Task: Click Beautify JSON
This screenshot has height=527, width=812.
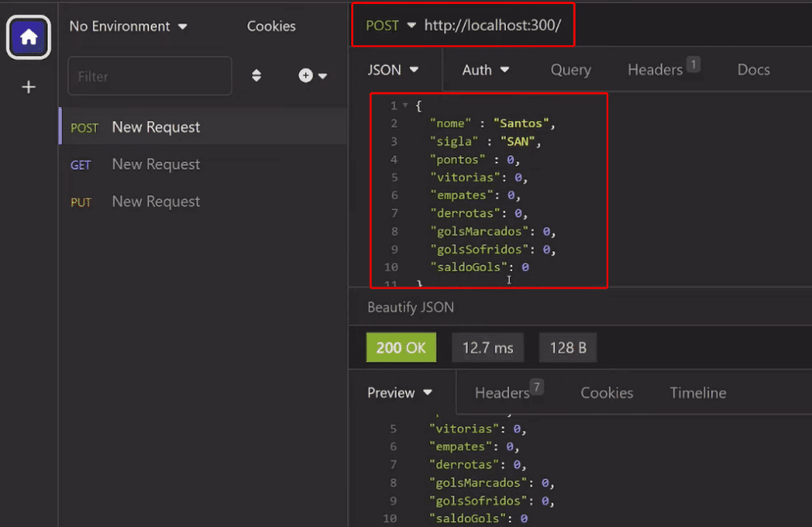Action: click(411, 307)
